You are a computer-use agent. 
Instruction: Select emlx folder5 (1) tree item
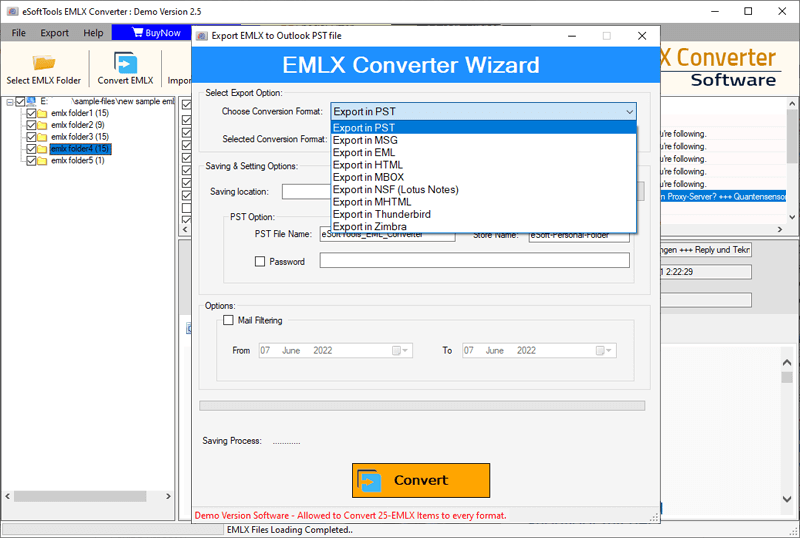click(x=78, y=161)
